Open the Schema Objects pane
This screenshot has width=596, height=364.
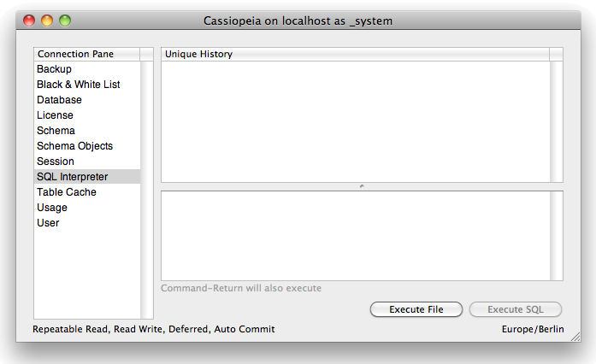tap(87, 146)
